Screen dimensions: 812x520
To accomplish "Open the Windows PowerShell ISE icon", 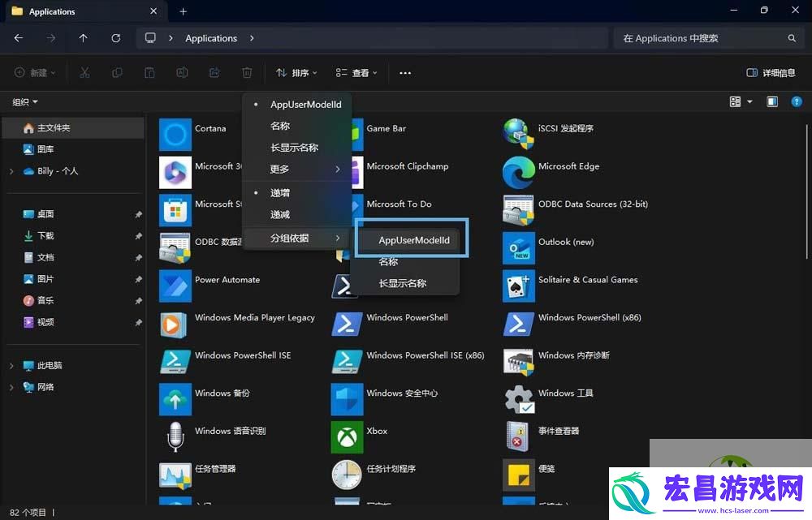I will click(x=175, y=361).
